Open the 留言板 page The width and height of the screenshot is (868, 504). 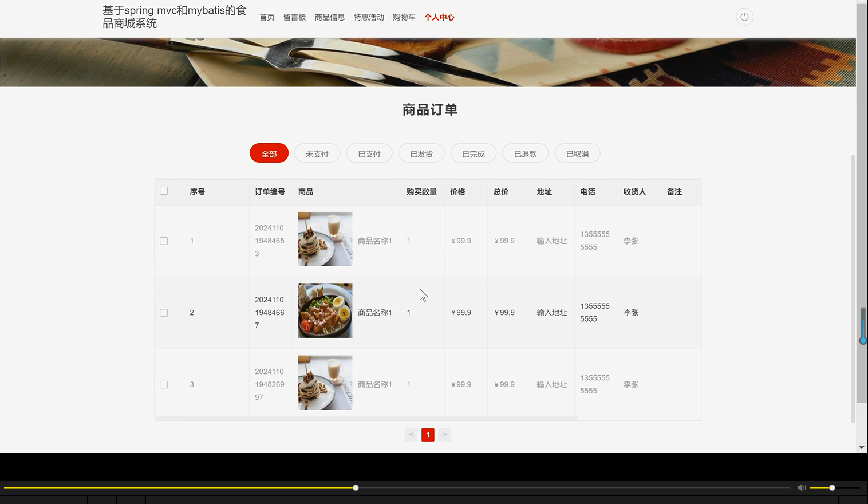pos(295,17)
